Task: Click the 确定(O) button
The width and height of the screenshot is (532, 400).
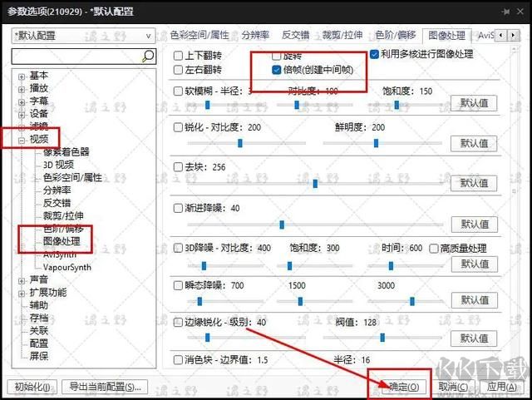Action: click(x=402, y=387)
